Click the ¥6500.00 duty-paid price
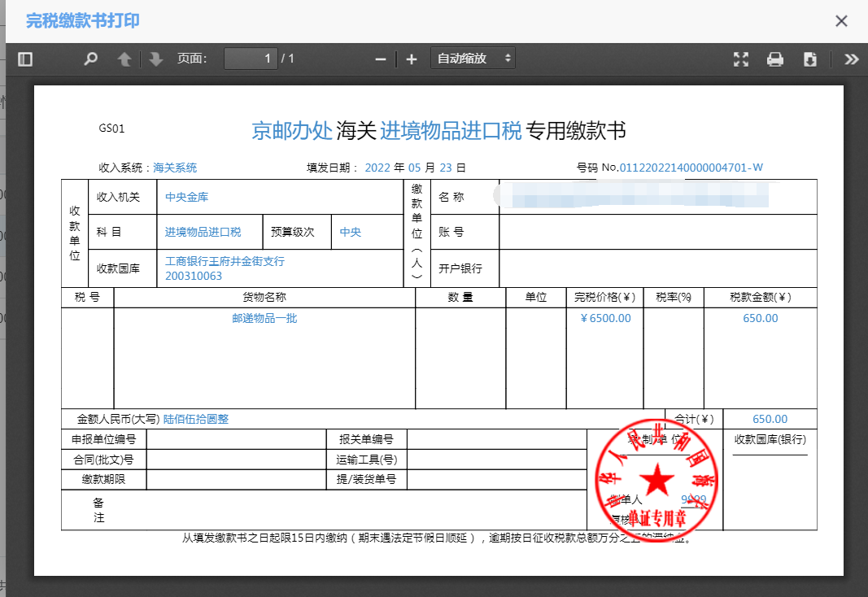 605,318
